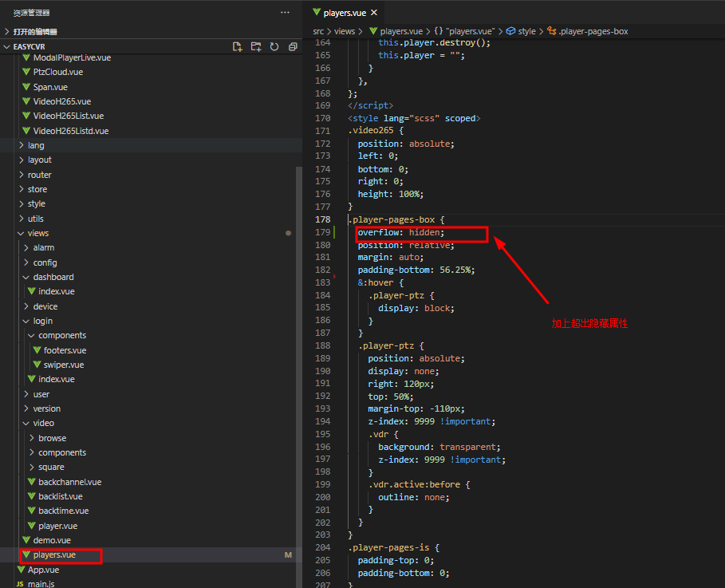Click line number 178 in the gutter
Image resolution: width=725 pixels, height=588 pixels.
pyautogui.click(x=323, y=219)
